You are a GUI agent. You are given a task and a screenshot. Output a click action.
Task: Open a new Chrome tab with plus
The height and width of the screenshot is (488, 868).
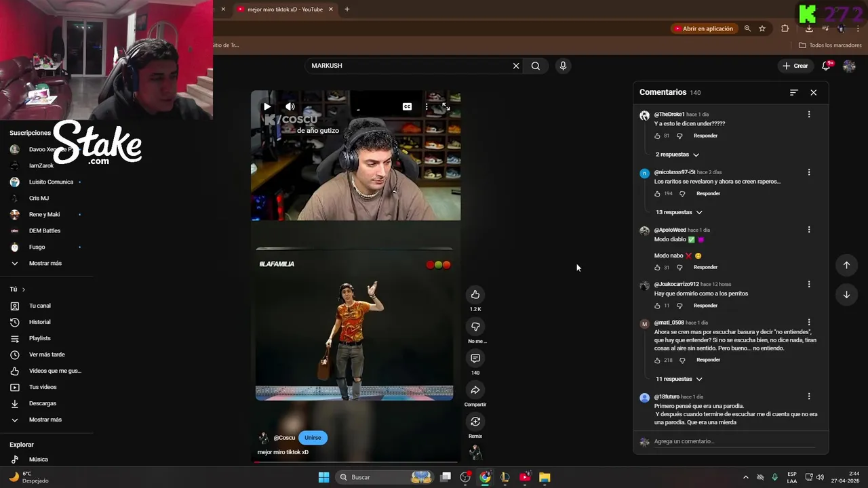[347, 9]
